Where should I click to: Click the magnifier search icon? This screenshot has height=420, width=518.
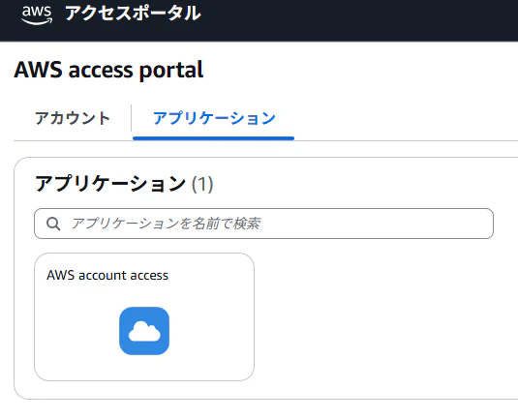point(53,224)
